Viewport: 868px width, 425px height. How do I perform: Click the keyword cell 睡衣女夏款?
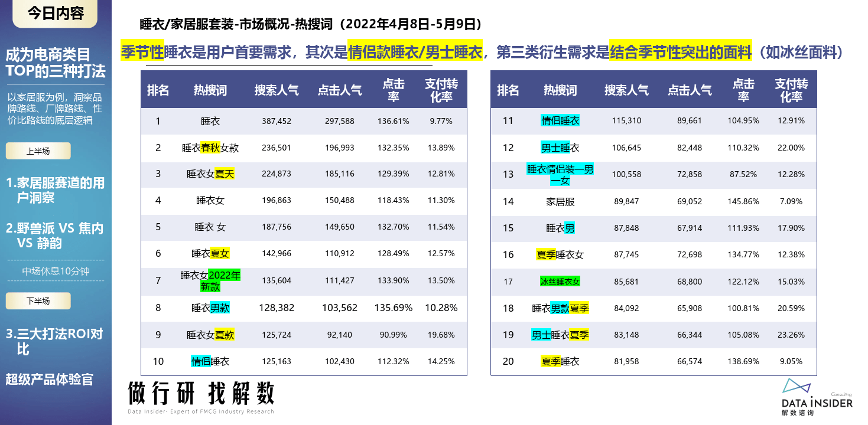pos(210,335)
